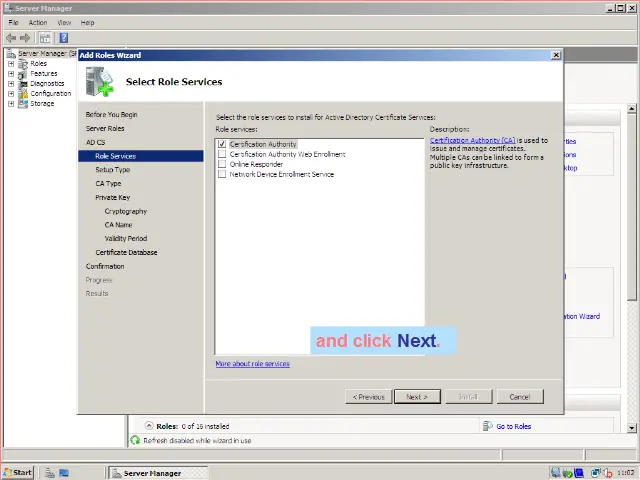
Task: Open the View menu
Action: coord(64,23)
